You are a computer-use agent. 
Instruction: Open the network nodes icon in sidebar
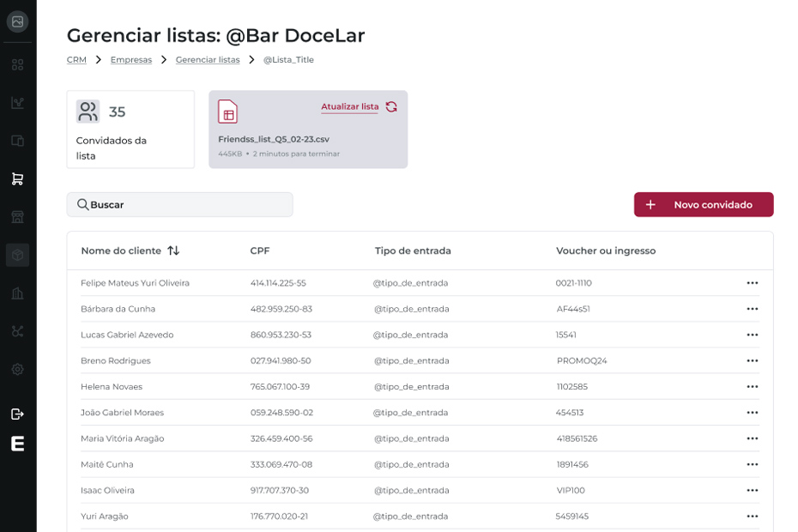coord(17,331)
